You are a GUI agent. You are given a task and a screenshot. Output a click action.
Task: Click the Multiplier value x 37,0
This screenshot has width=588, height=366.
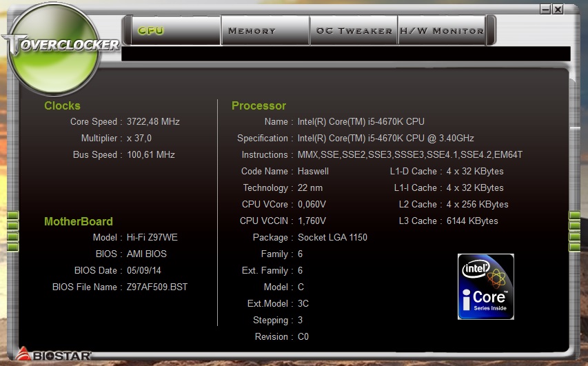pos(139,139)
